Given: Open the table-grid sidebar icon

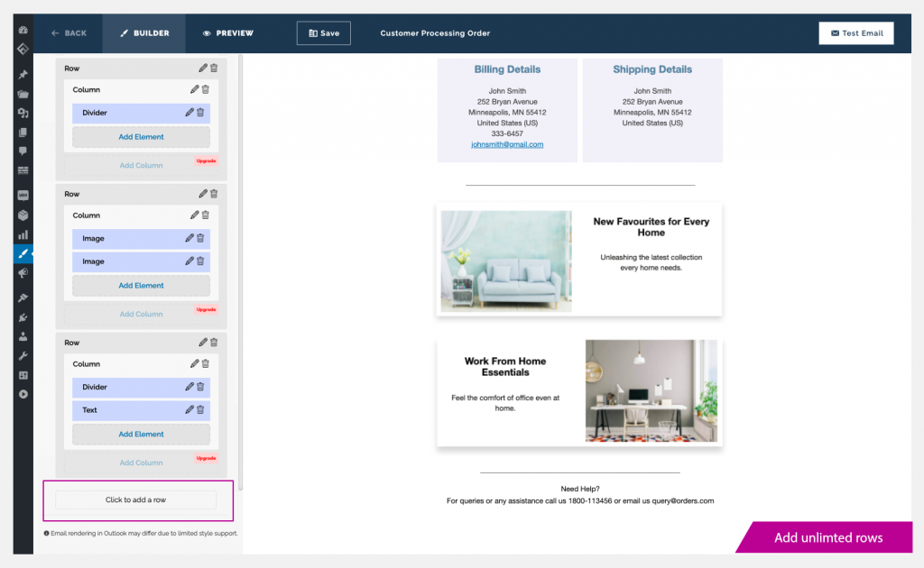Looking at the screenshot, I should pyautogui.click(x=23, y=170).
